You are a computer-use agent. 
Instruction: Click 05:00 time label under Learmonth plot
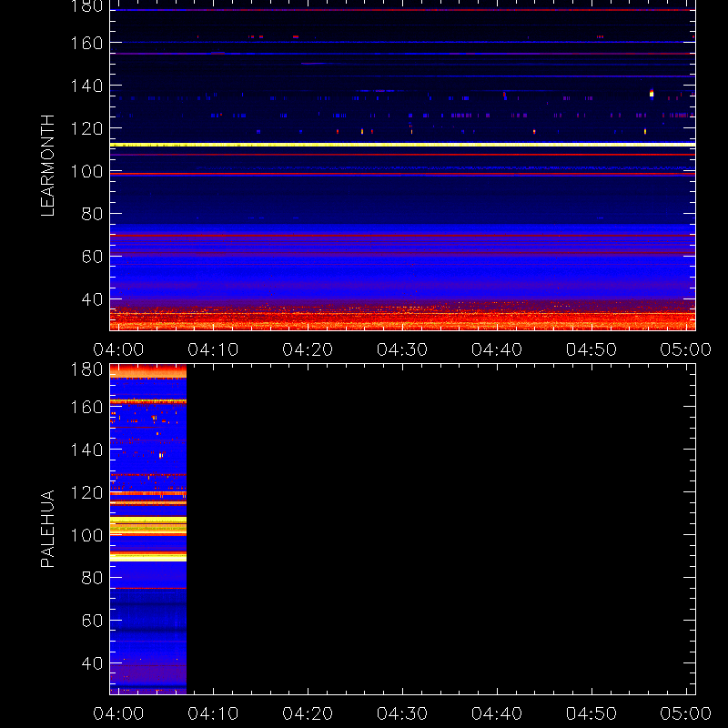click(x=686, y=349)
